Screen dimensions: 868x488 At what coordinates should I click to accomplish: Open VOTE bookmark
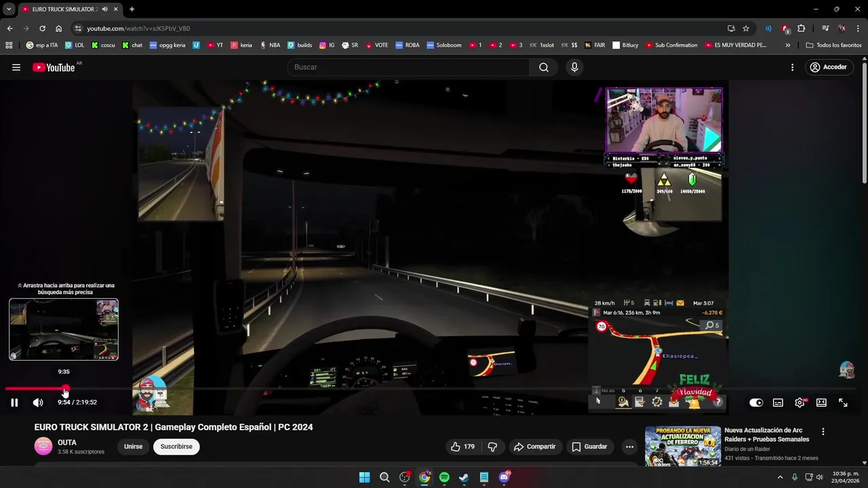click(x=376, y=45)
